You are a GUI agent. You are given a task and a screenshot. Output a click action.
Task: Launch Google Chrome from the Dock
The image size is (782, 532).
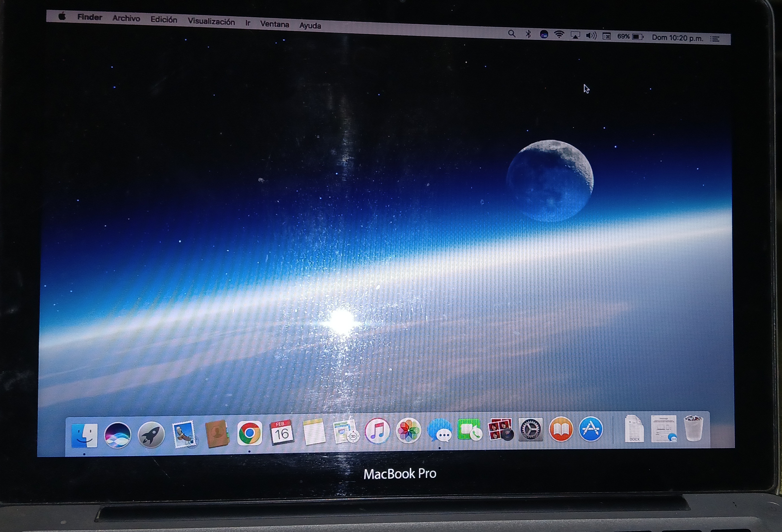249,433
